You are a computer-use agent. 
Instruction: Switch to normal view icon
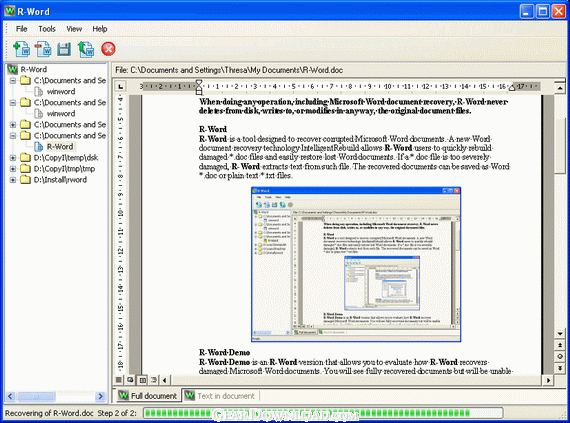[119, 380]
